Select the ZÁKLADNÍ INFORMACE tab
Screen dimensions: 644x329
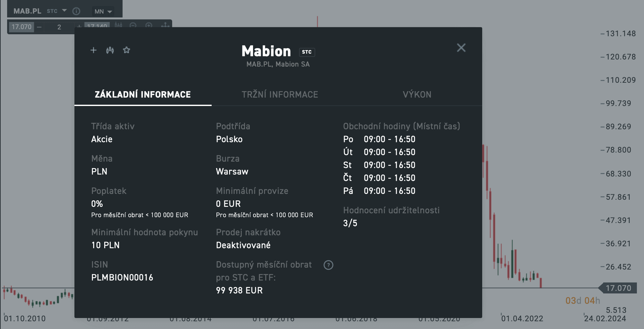(x=143, y=94)
